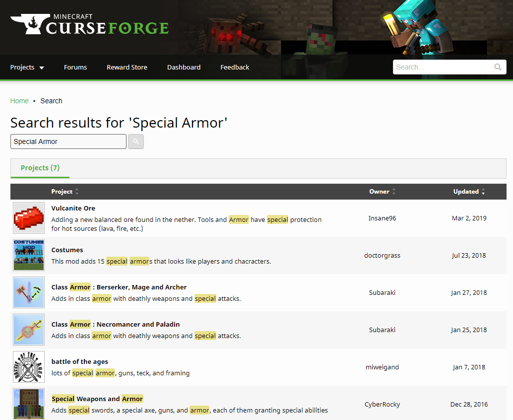
Task: Sort results by Updated column
Action: point(469,192)
